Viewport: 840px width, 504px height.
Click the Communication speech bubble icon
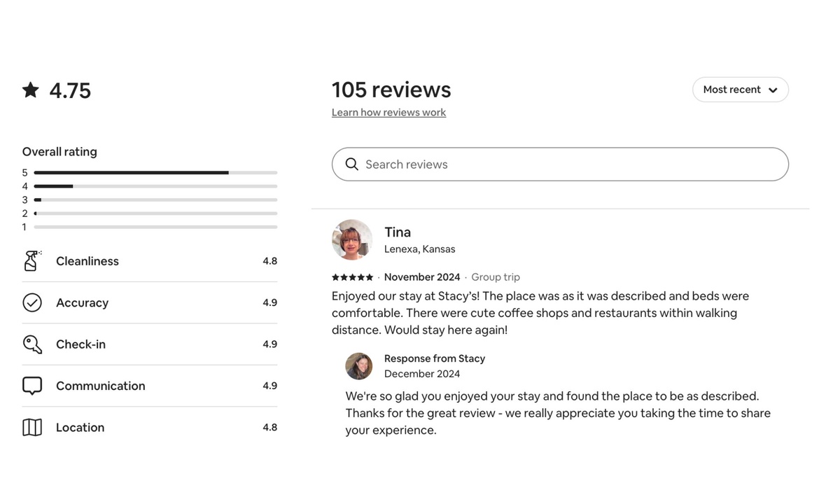[32, 386]
